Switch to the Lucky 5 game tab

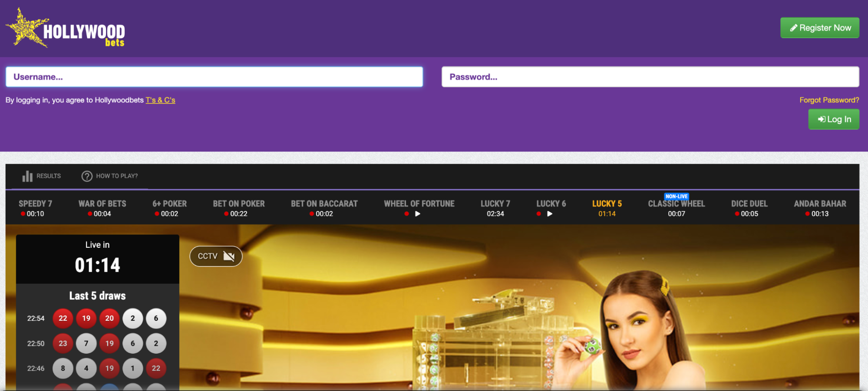point(607,207)
